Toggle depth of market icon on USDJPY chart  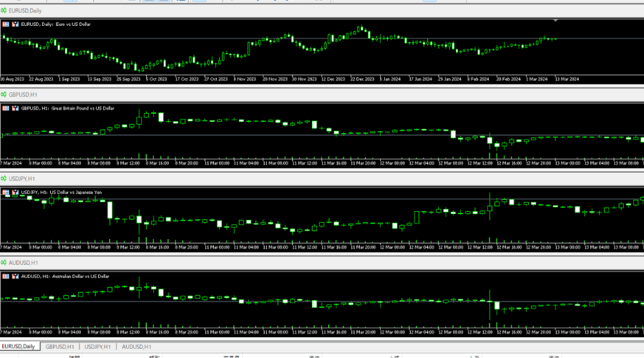pyautogui.click(x=15, y=192)
